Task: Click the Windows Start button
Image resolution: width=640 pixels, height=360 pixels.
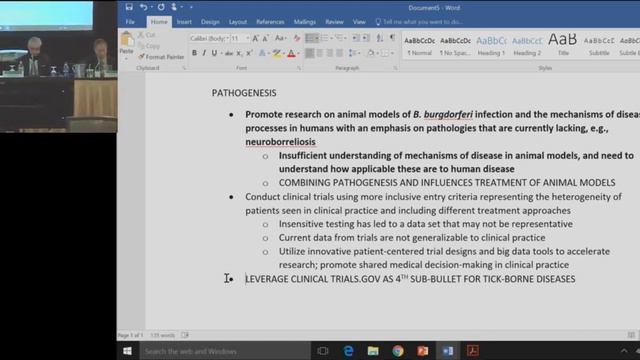Action: (127, 351)
